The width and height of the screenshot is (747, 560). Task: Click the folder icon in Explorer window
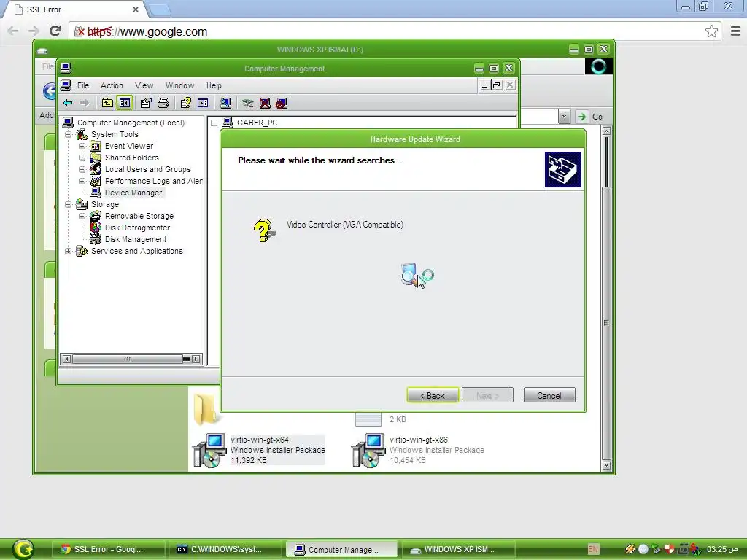[x=207, y=408]
